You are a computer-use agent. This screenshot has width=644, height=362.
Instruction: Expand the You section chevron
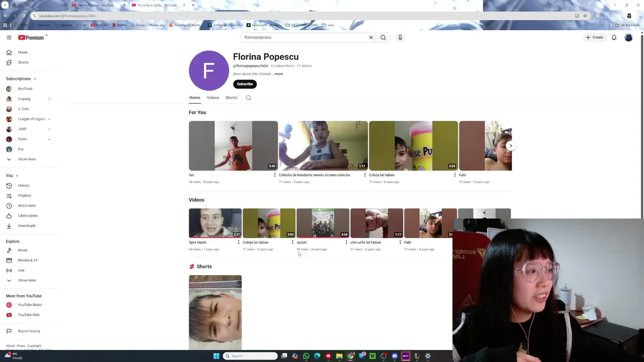coord(17,175)
